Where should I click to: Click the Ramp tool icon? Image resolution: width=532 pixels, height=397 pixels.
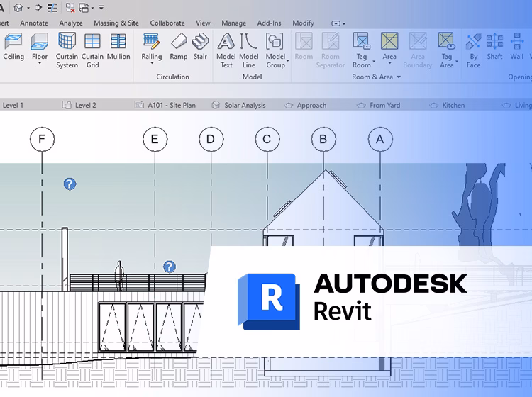click(179, 41)
